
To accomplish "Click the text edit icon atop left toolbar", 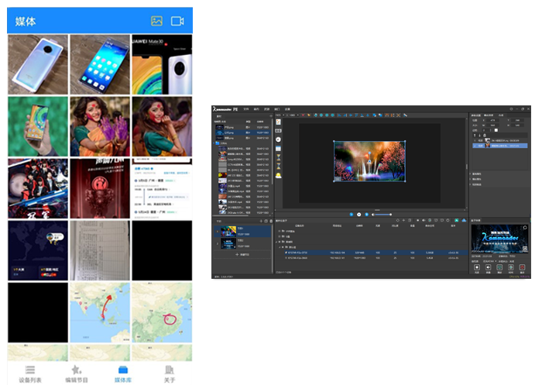I will (278, 122).
